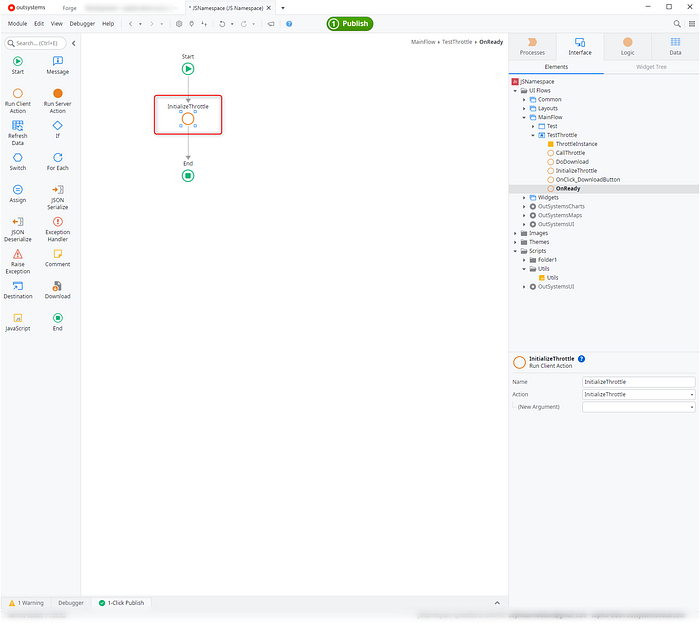
Task: Click the green Publish button
Action: click(349, 23)
